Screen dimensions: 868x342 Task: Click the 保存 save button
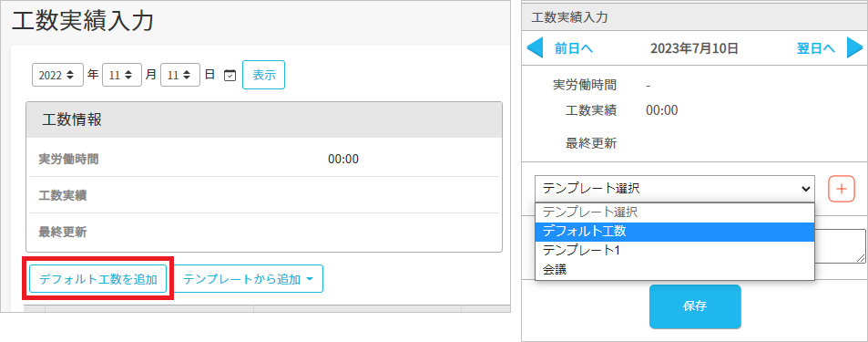tap(695, 306)
